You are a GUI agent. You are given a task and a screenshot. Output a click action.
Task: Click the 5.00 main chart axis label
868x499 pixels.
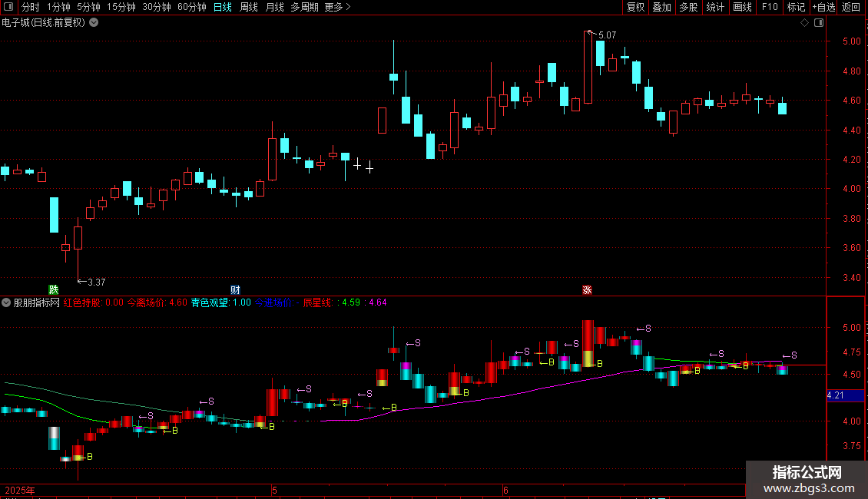(852, 41)
